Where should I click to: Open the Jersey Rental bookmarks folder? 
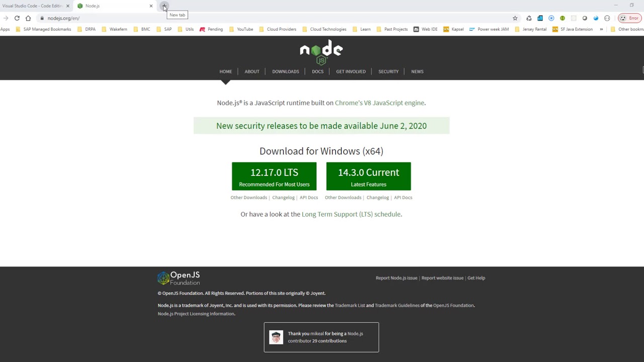point(530,29)
